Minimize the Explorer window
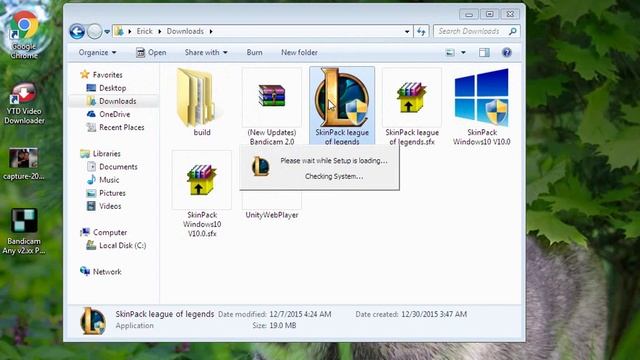This screenshot has height=360, width=640. (469, 14)
